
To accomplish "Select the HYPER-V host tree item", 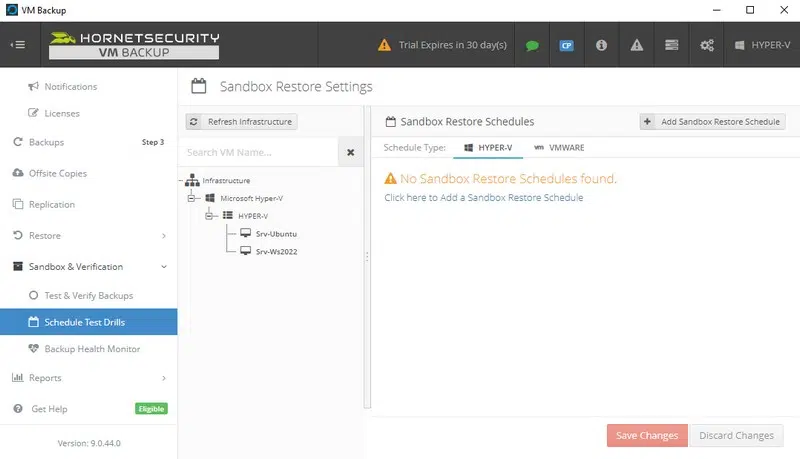I will (253, 216).
